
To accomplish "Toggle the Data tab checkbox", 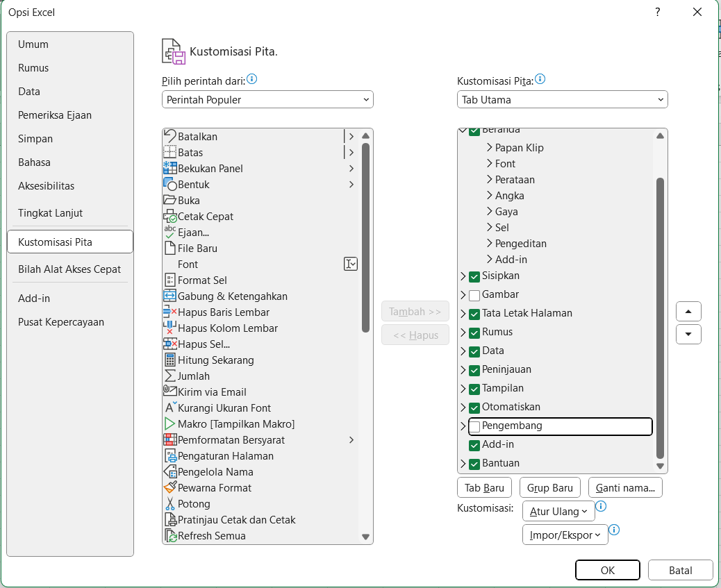I will pos(474,352).
